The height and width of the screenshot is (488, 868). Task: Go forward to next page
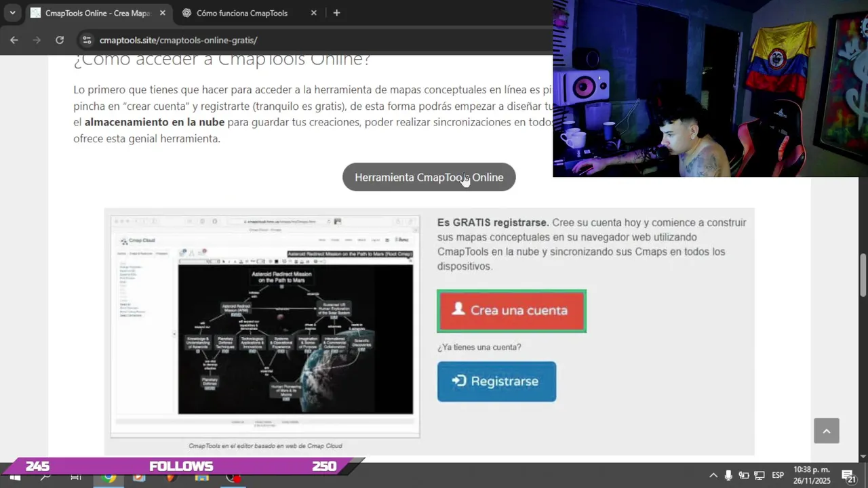click(37, 40)
